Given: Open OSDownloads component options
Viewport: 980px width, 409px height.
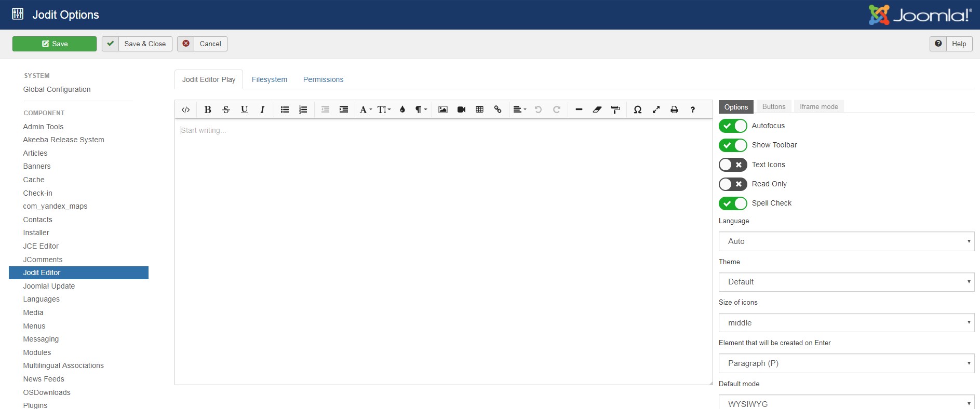Looking at the screenshot, I should tap(47, 392).
